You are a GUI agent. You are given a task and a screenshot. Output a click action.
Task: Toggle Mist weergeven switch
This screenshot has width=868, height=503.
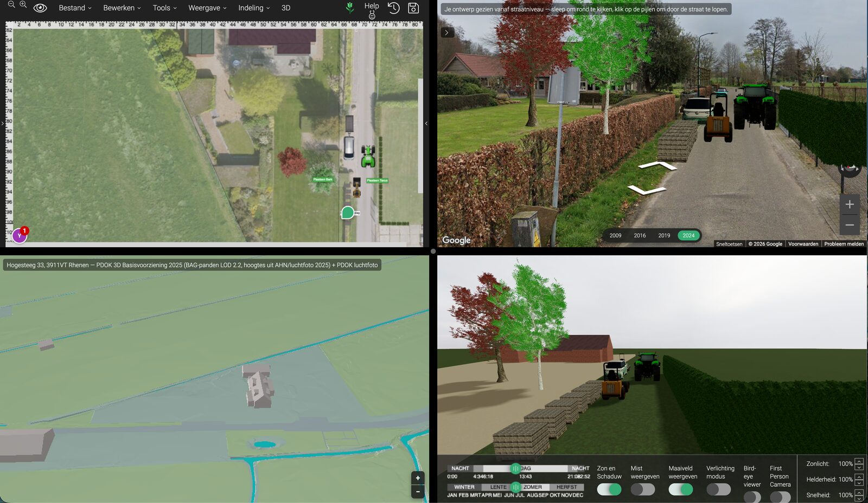pyautogui.click(x=643, y=489)
